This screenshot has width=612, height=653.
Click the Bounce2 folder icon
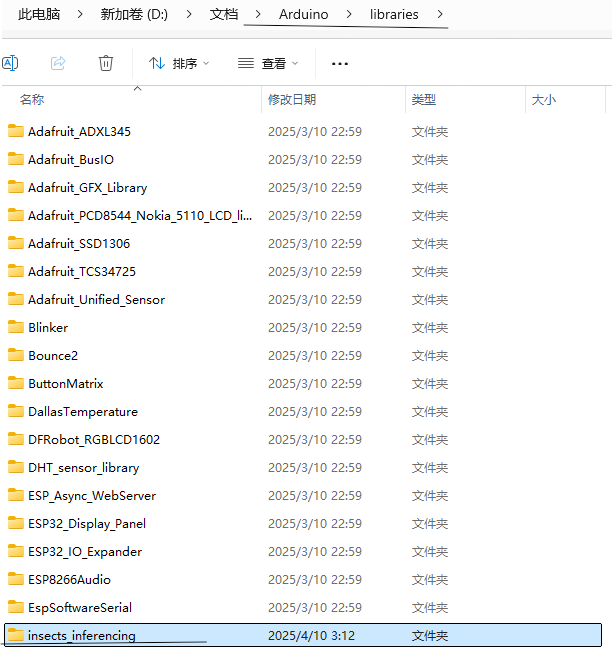[16, 355]
